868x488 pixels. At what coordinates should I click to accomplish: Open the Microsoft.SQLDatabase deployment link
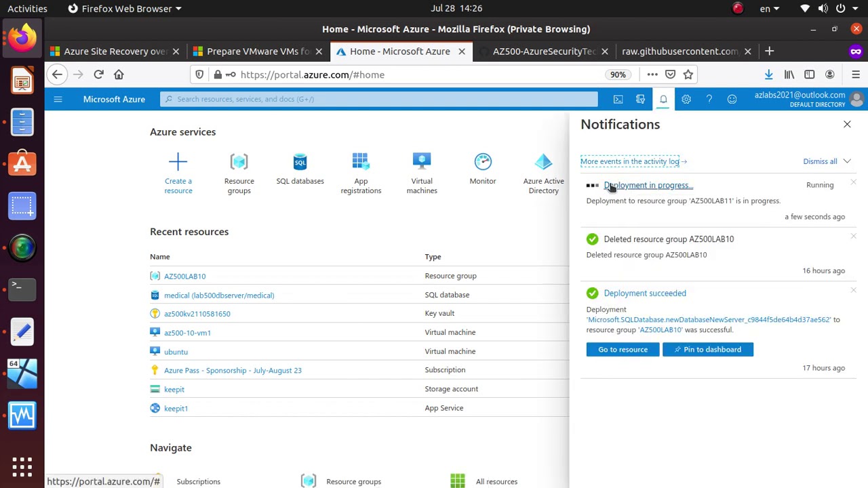(709, 320)
